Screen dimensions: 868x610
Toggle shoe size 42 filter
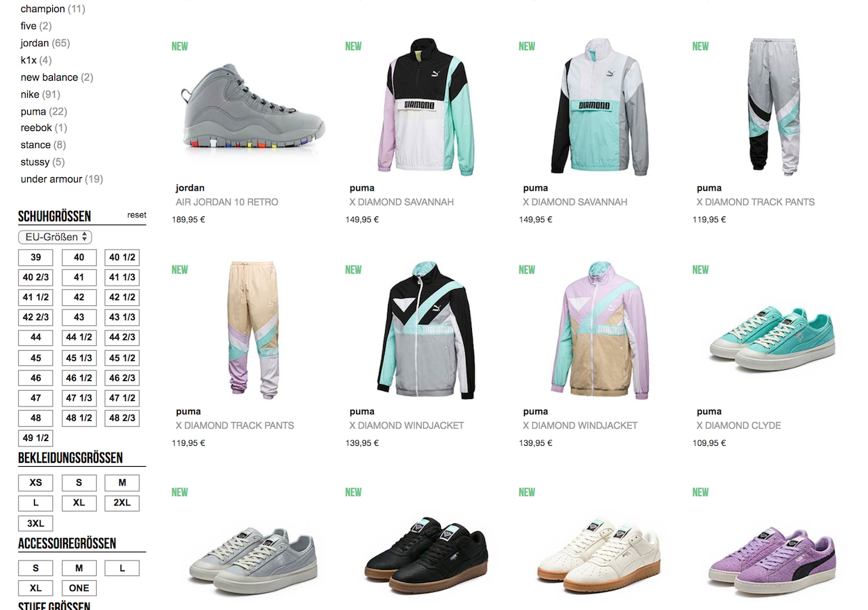pyautogui.click(x=79, y=297)
